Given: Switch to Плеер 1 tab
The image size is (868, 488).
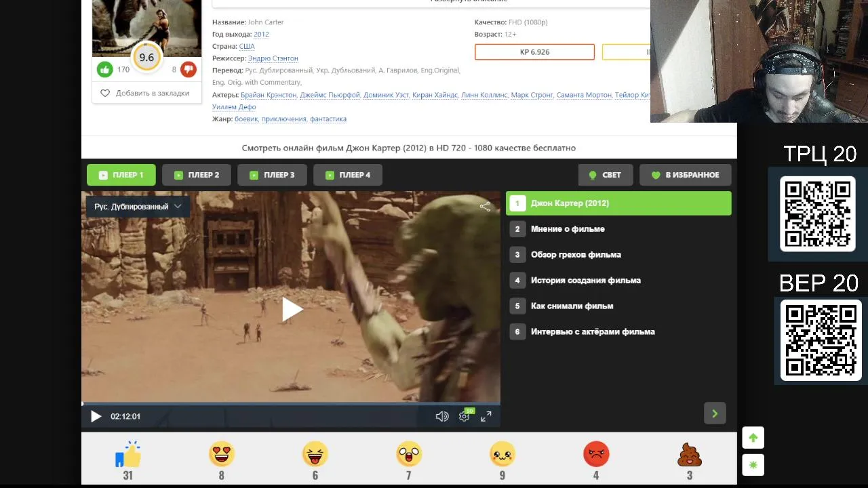Looking at the screenshot, I should point(121,175).
